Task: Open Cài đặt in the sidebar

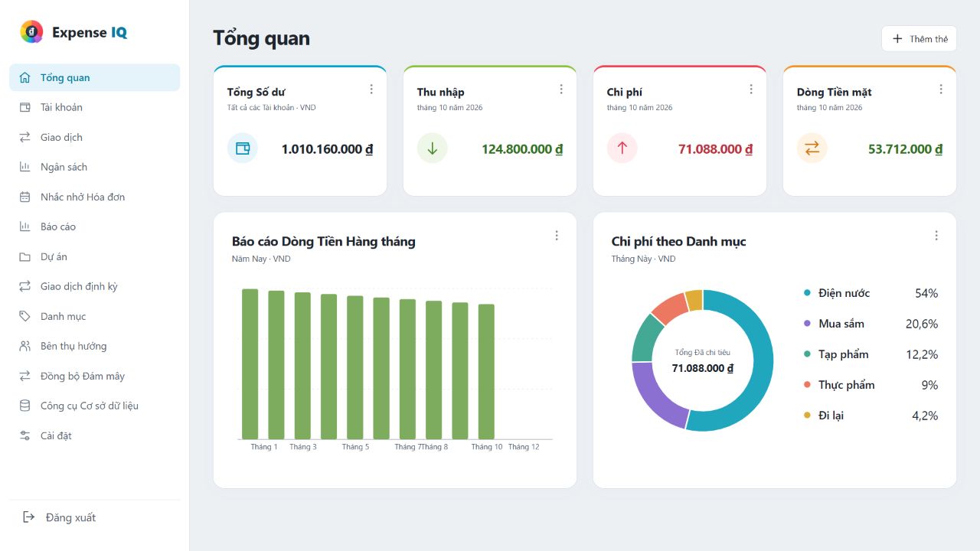Action: 95,435
